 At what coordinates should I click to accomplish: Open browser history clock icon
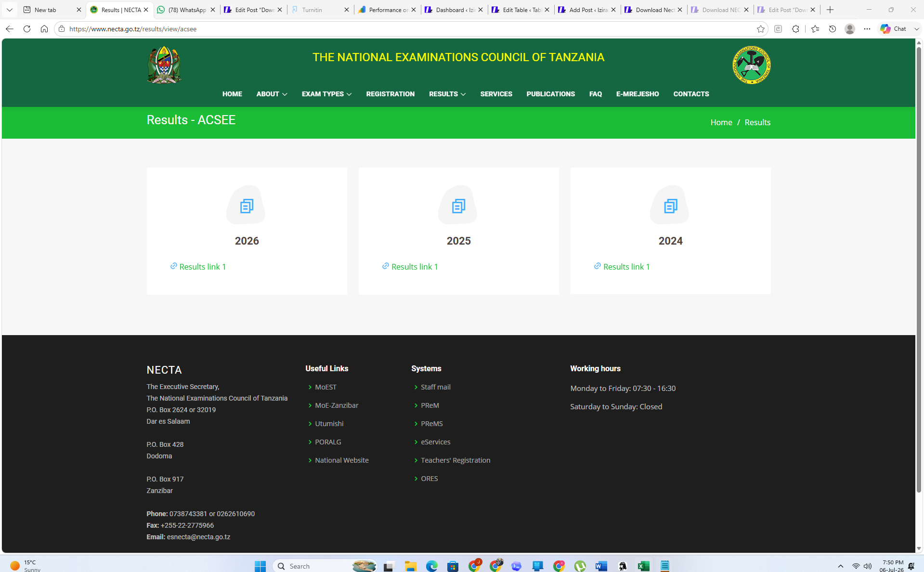pos(832,29)
